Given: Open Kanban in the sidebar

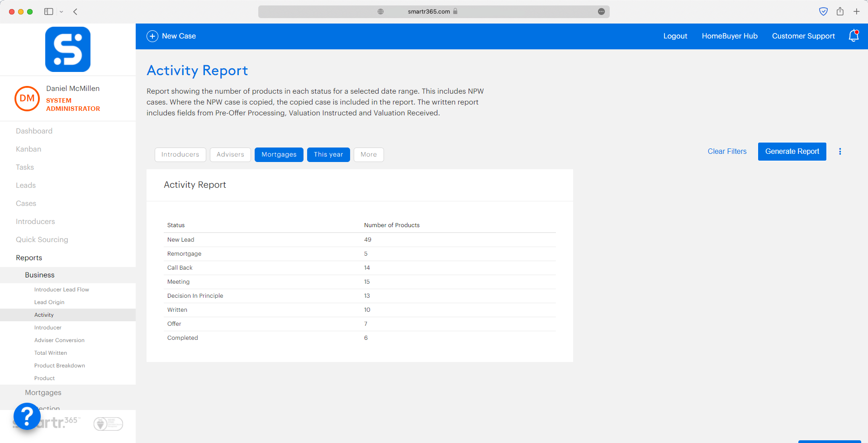Looking at the screenshot, I should tap(28, 149).
